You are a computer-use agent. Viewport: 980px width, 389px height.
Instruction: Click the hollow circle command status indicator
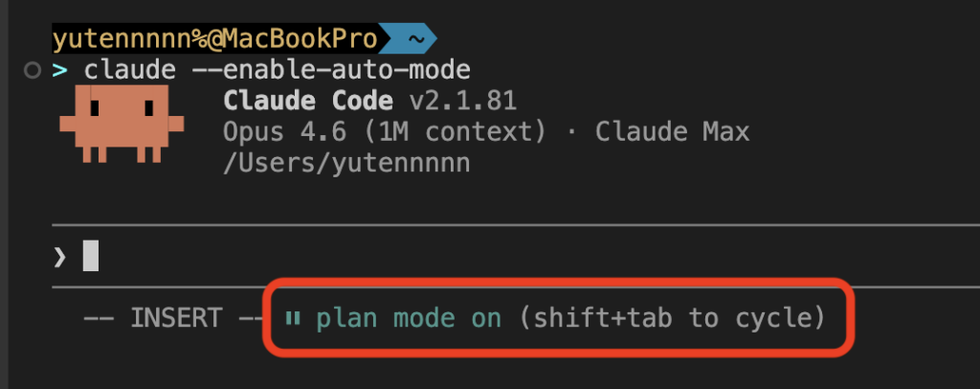coord(34,70)
